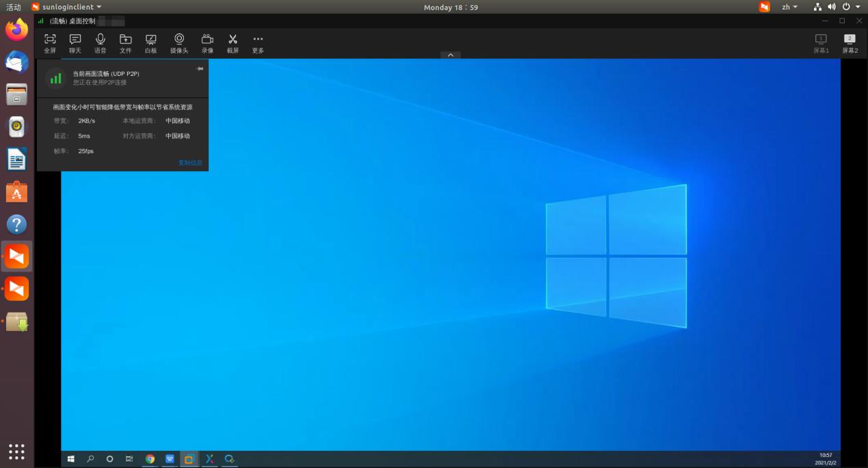Show Applications grid in the dock
868x468 pixels.
click(17, 452)
